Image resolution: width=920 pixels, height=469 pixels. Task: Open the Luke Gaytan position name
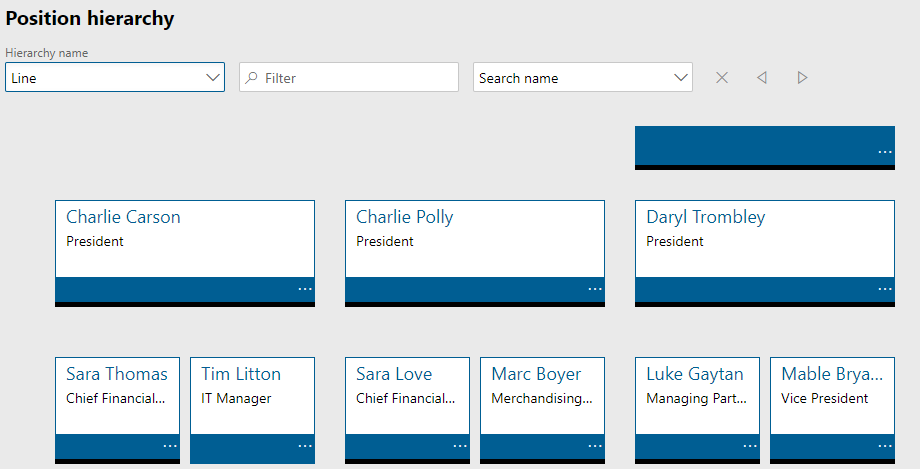(x=695, y=374)
